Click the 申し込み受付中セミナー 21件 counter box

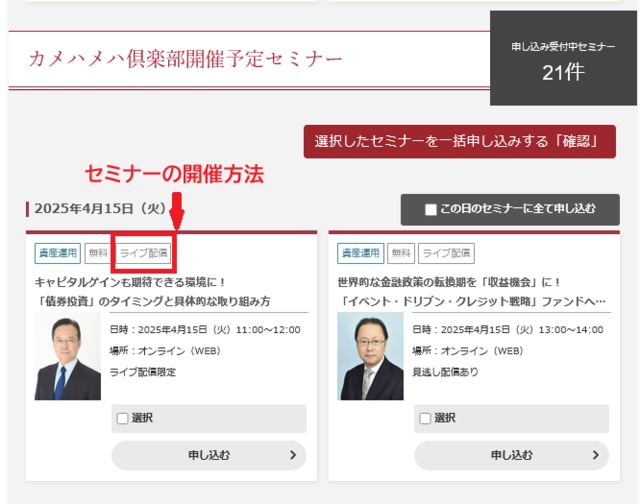tap(563, 58)
